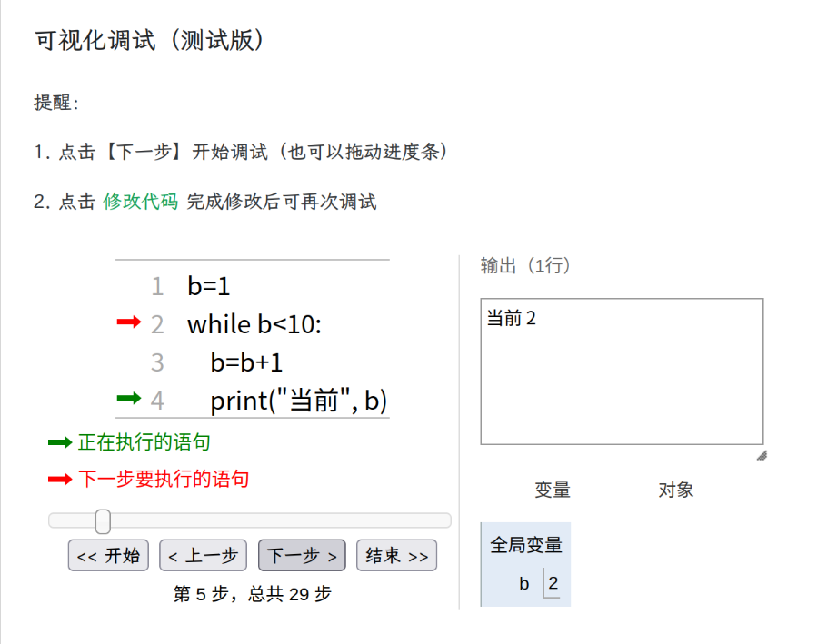This screenshot has width=827, height=644.
Task: Click the red arrow beside line 2
Action: (129, 322)
